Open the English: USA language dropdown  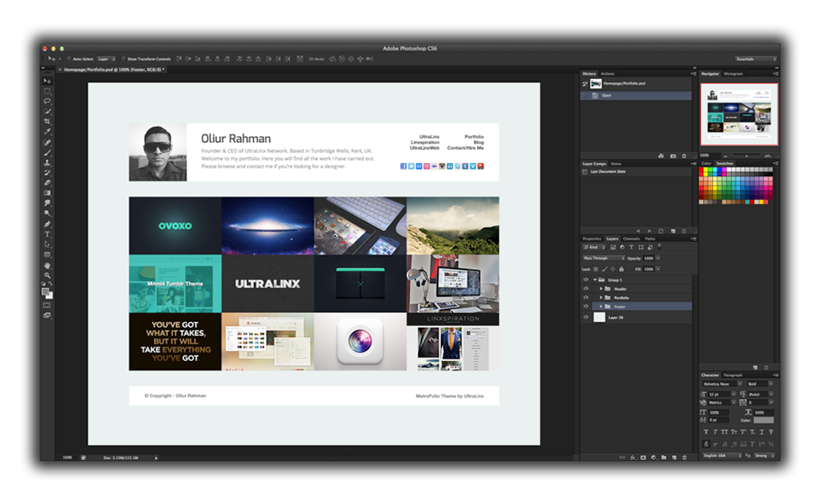point(722,455)
